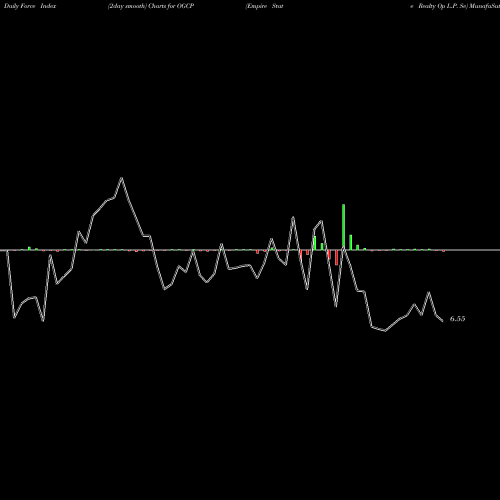Viewport: 500px width, 500px height.
Task: Click the '(Empire Stat' header text
Action: 264,6
